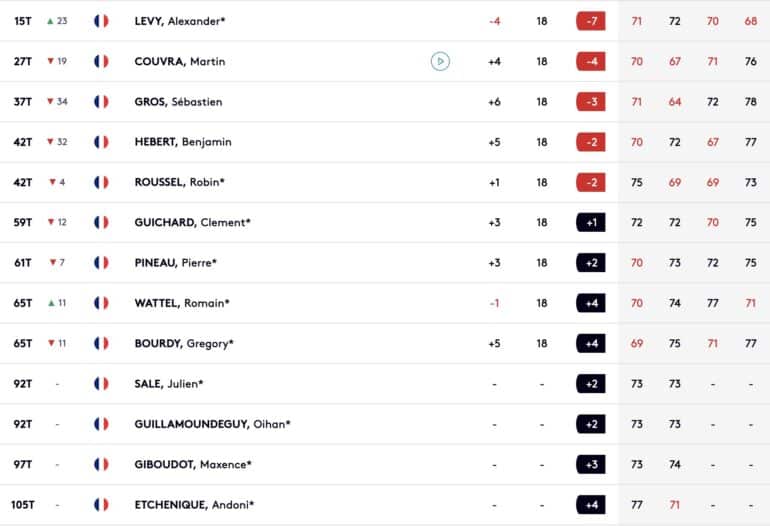Open HEBERT, Benjamin player row
Screen dimensions: 770x526
pos(385,142)
